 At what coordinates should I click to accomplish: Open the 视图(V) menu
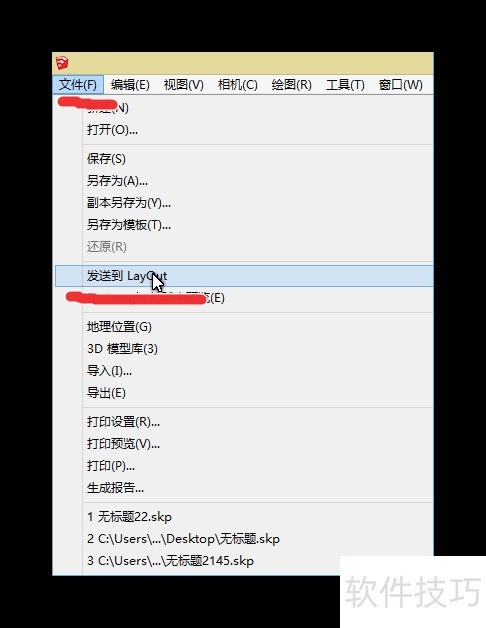coord(184,85)
